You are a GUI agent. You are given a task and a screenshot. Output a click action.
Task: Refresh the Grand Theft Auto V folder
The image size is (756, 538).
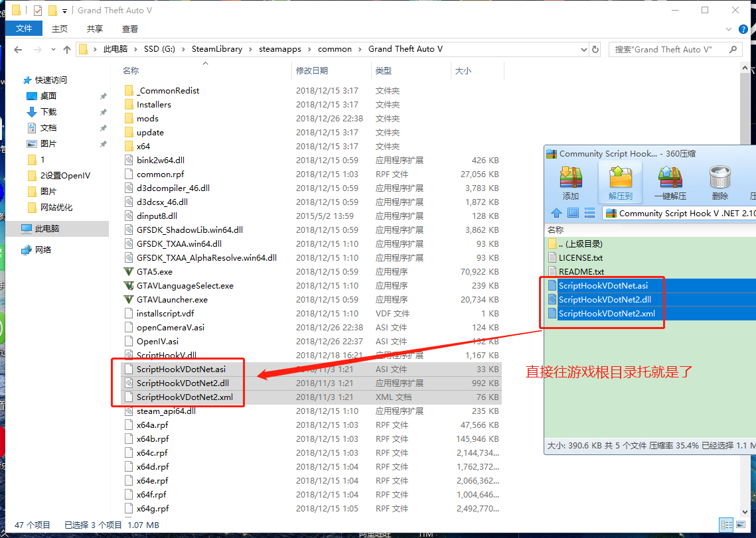pos(595,49)
